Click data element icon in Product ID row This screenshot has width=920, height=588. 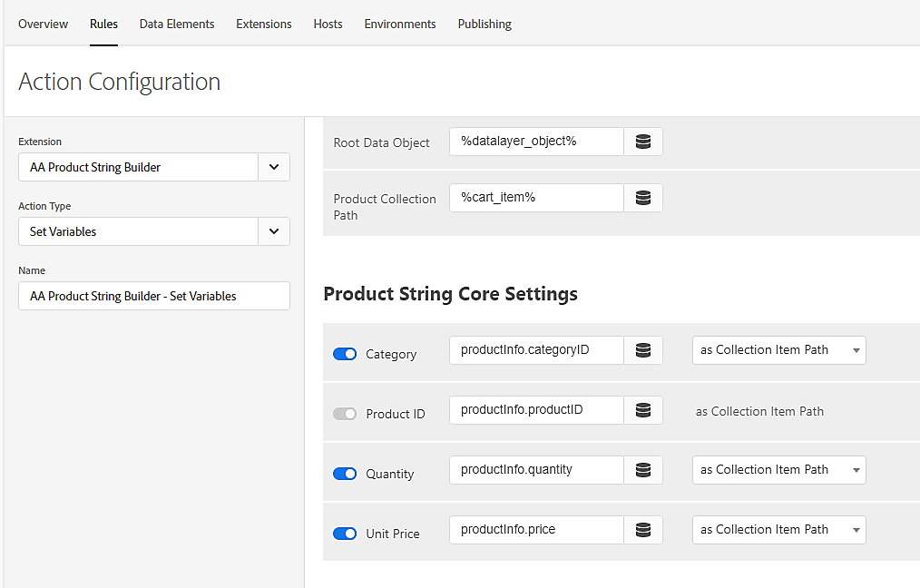tap(643, 411)
